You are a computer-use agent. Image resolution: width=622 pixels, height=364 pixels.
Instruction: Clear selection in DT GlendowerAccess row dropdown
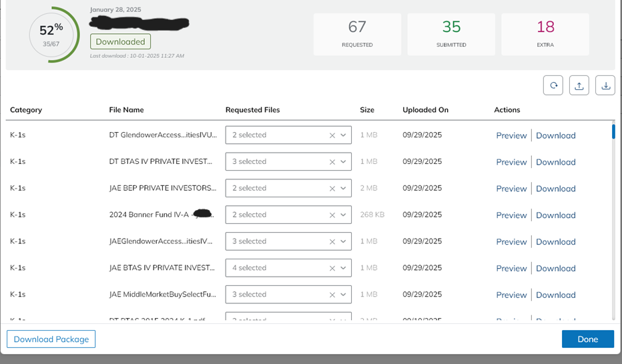(x=332, y=135)
